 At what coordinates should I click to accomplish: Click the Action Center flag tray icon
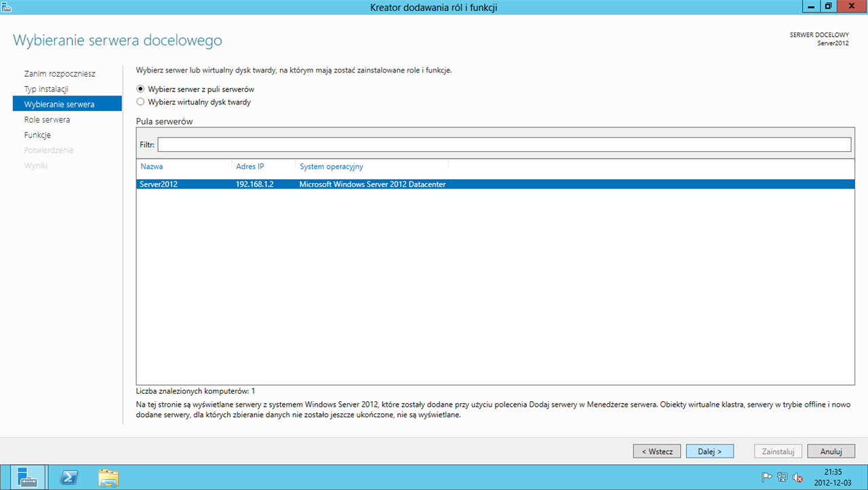click(767, 477)
